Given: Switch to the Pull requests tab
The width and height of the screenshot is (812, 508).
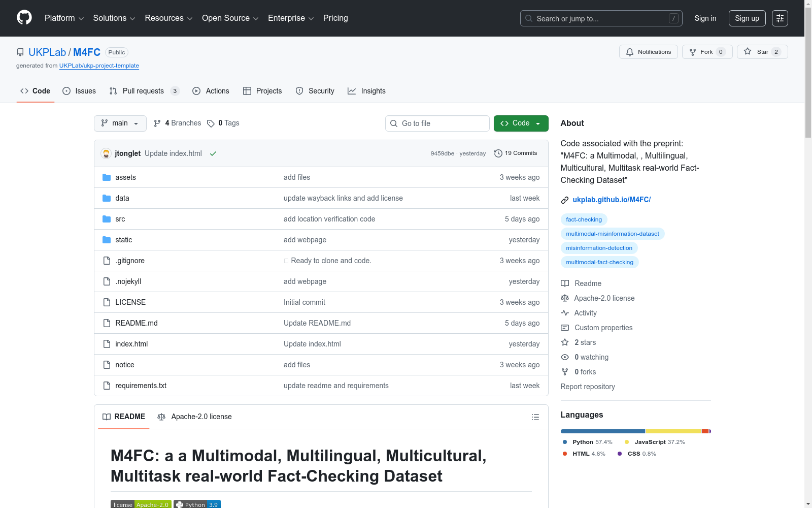Looking at the screenshot, I should click(x=144, y=91).
